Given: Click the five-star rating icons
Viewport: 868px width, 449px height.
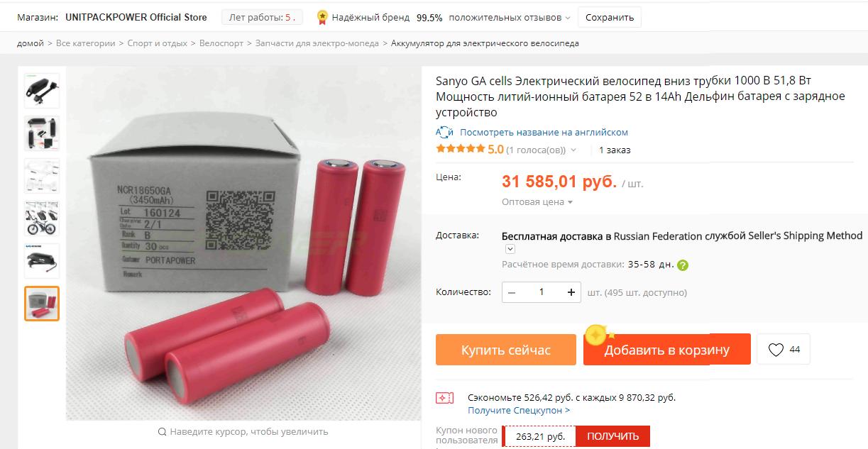Looking at the screenshot, I should 460,149.
